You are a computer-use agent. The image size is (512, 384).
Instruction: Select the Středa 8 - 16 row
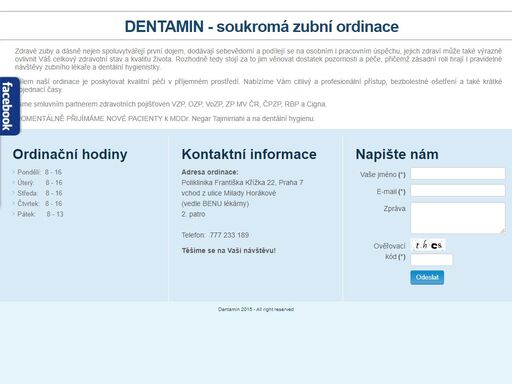[x=38, y=193]
